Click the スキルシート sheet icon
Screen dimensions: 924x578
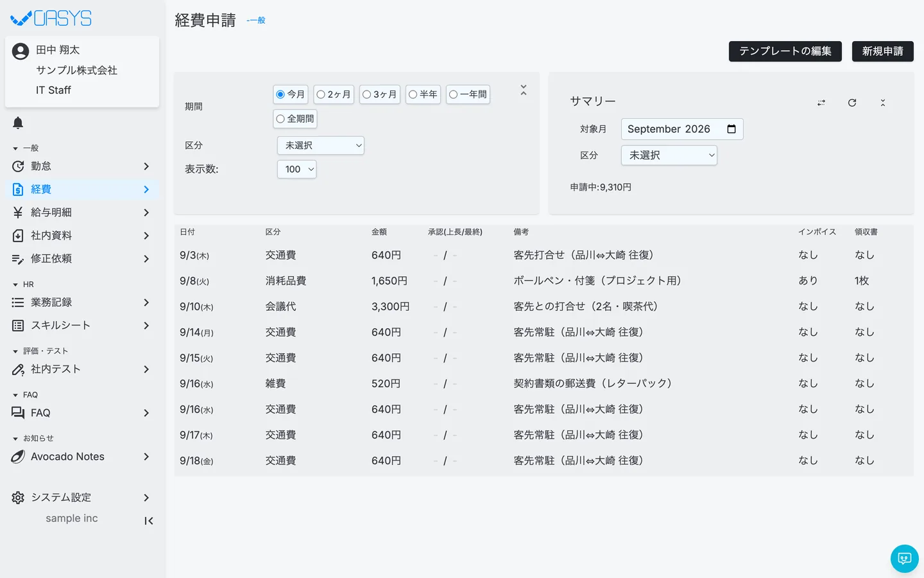tap(18, 326)
